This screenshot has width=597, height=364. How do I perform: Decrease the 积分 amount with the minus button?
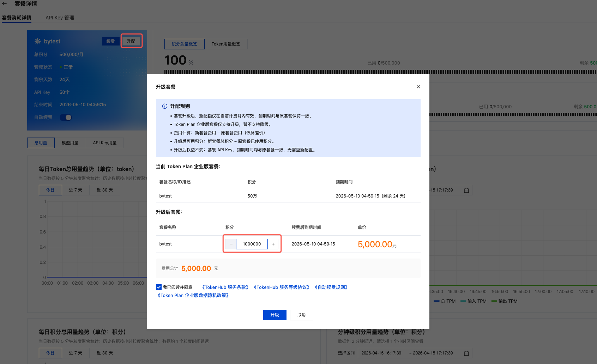231,244
